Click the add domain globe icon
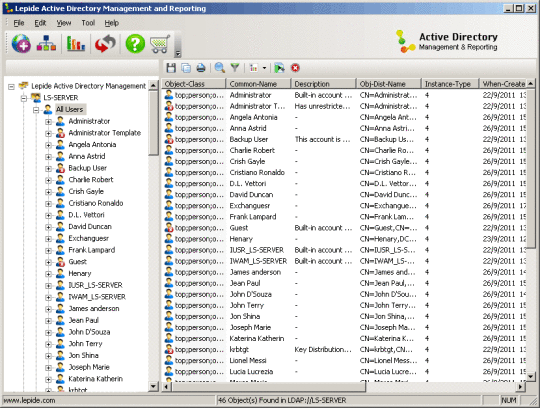Image resolution: width=540 pixels, height=408 pixels. (x=21, y=44)
